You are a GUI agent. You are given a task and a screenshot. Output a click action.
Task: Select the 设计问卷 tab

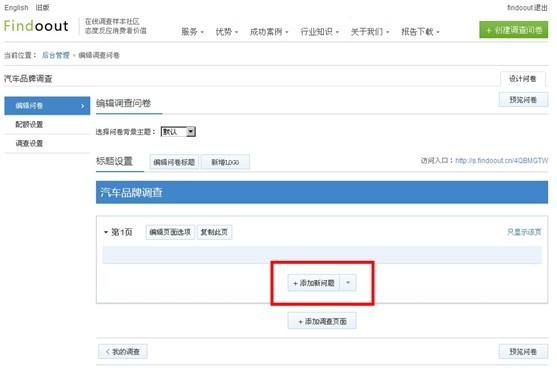(x=523, y=79)
